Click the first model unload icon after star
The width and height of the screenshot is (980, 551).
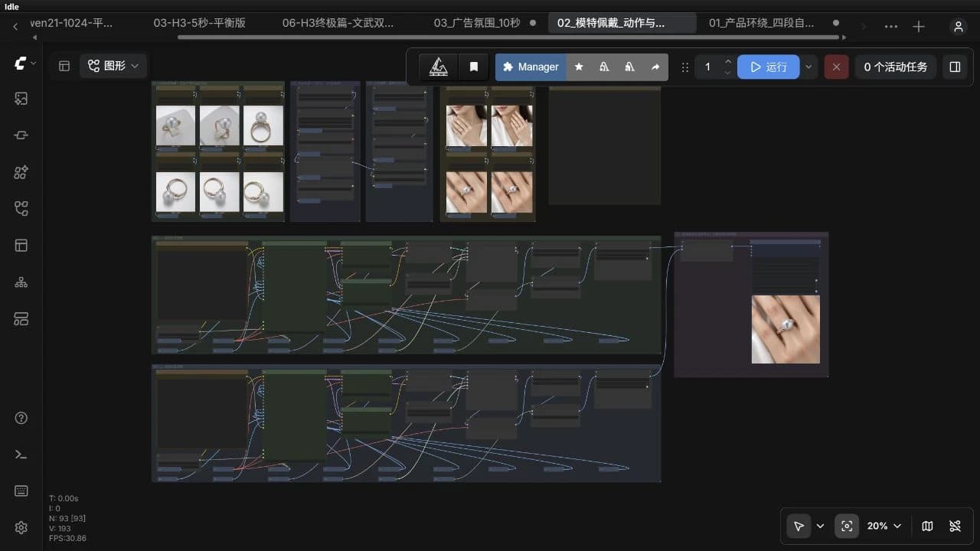click(x=604, y=67)
